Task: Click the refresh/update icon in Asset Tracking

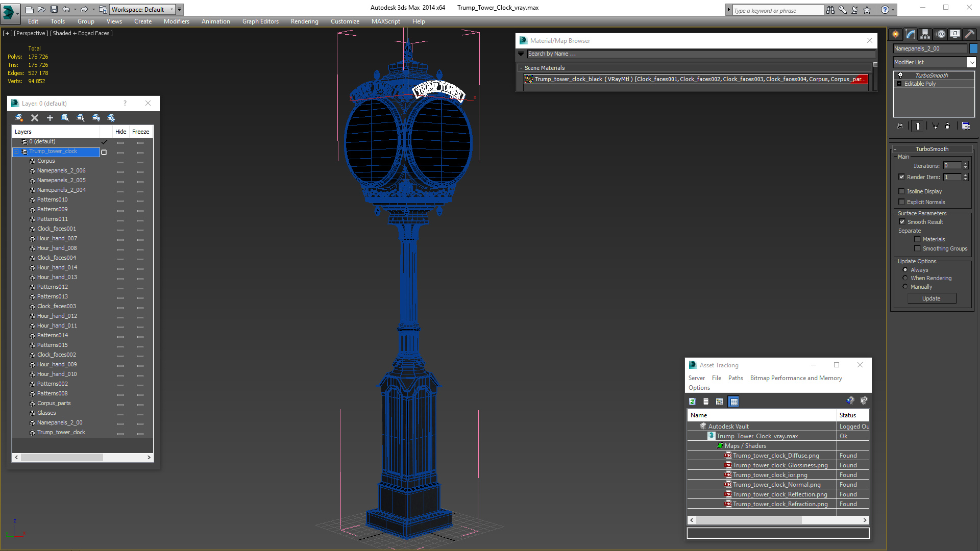Action: tap(692, 402)
